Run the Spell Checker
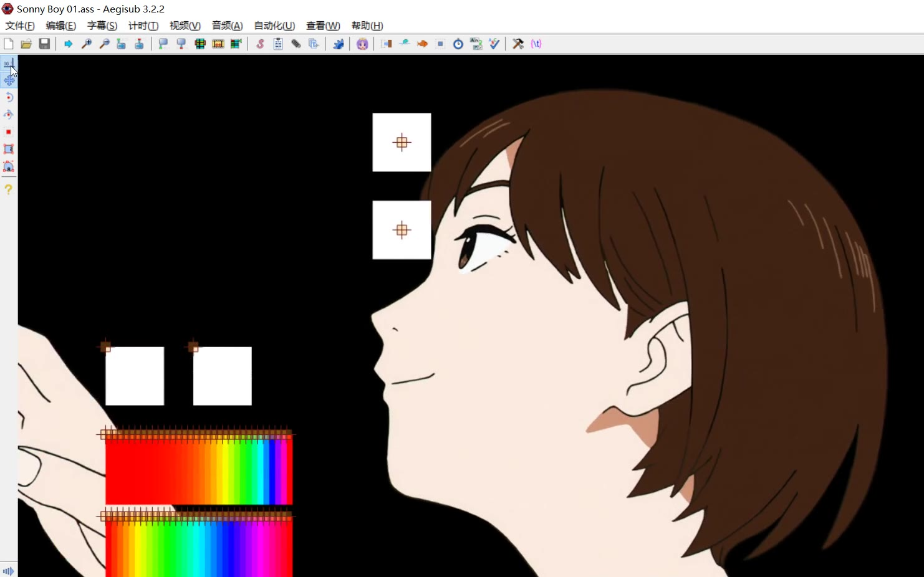The image size is (924, 577). coord(494,44)
